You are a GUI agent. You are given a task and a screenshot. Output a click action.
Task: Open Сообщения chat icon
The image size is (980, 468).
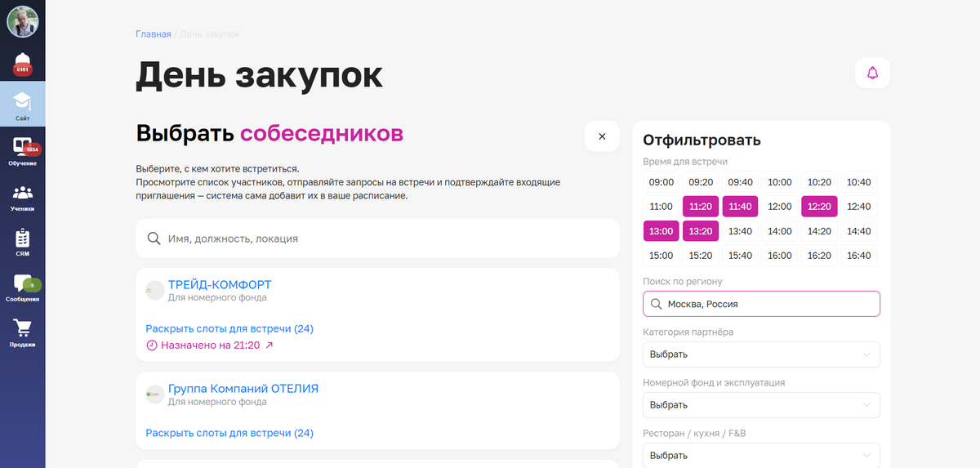(22, 287)
